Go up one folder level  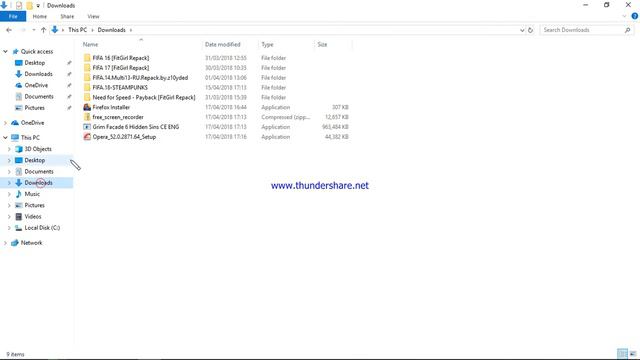(43, 30)
